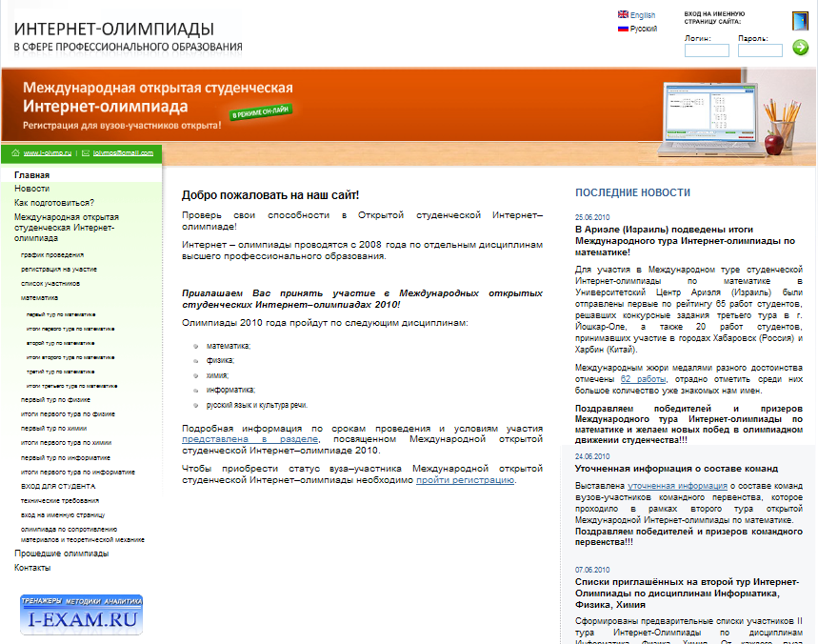Image resolution: width=818 pixels, height=644 pixels.
Task: Click the envelope email icon in green bar
Action: click(x=85, y=152)
